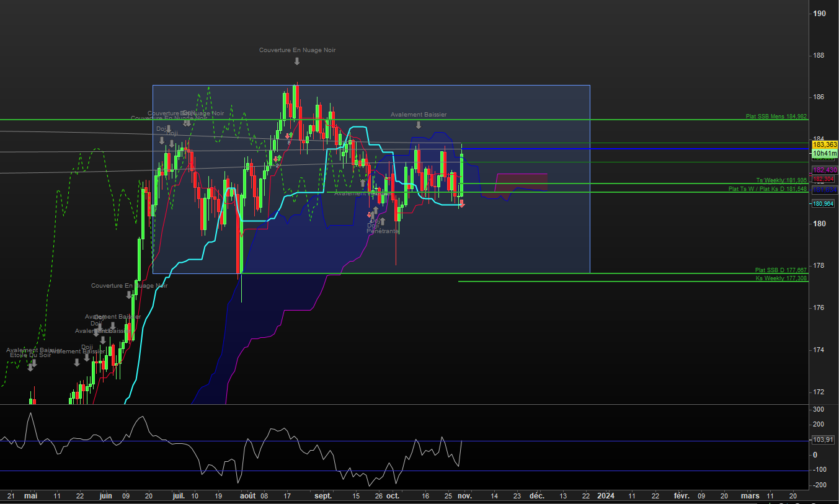This screenshot has width=839, height=504.
Task: Click the 2024 marker on the time axis
Action: [605, 496]
